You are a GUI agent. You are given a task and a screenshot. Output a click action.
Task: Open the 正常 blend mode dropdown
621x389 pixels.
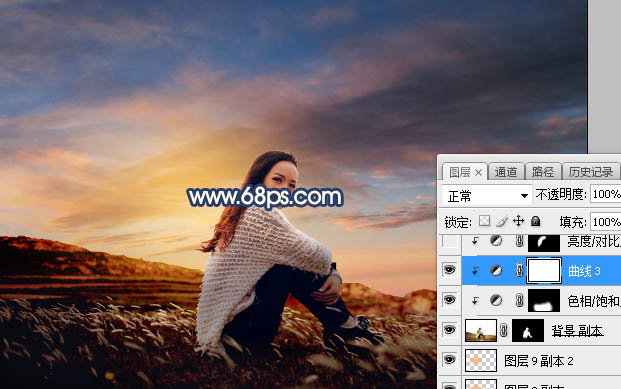(x=486, y=196)
